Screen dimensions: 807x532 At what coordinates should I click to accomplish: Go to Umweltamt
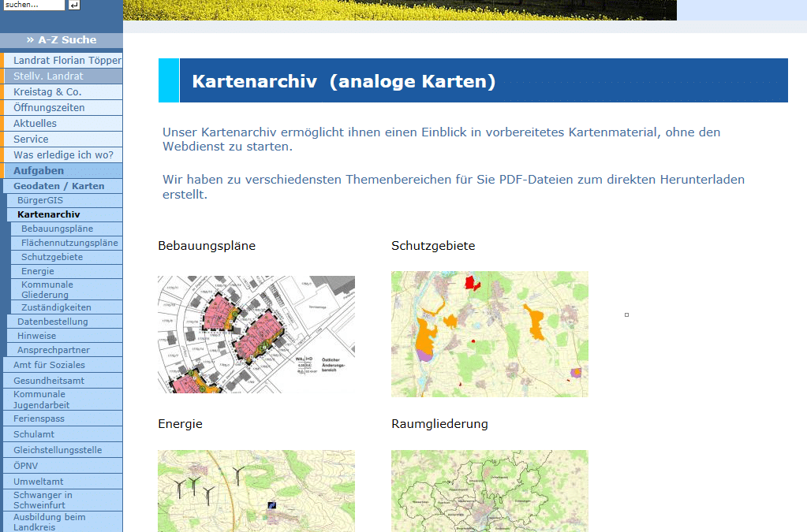point(63,482)
